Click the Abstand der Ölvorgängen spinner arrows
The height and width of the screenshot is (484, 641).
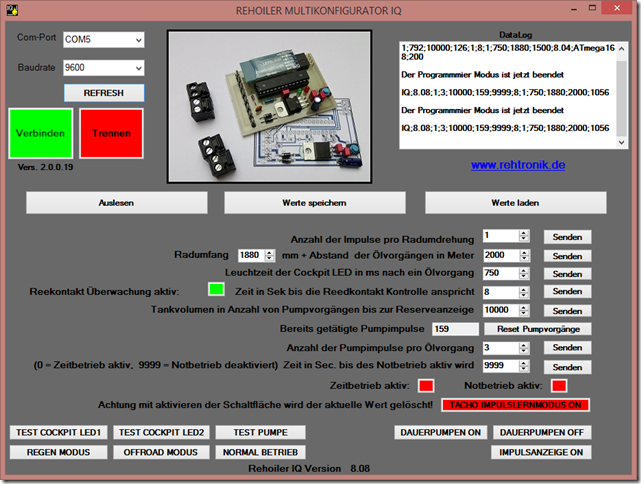[x=524, y=255]
